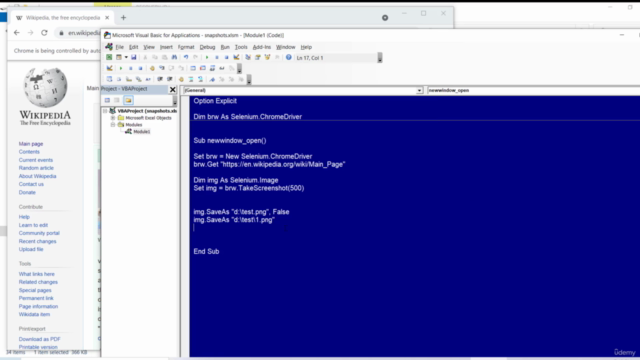Screen dimensions: 640x360
Task: Select Module1 in the project tree
Action: 142,131
